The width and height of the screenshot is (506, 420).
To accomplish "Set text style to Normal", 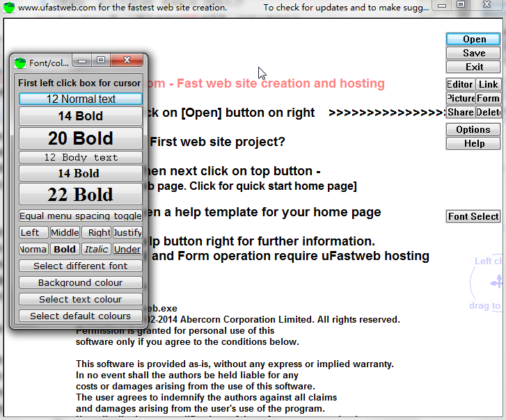I will (x=33, y=249).
